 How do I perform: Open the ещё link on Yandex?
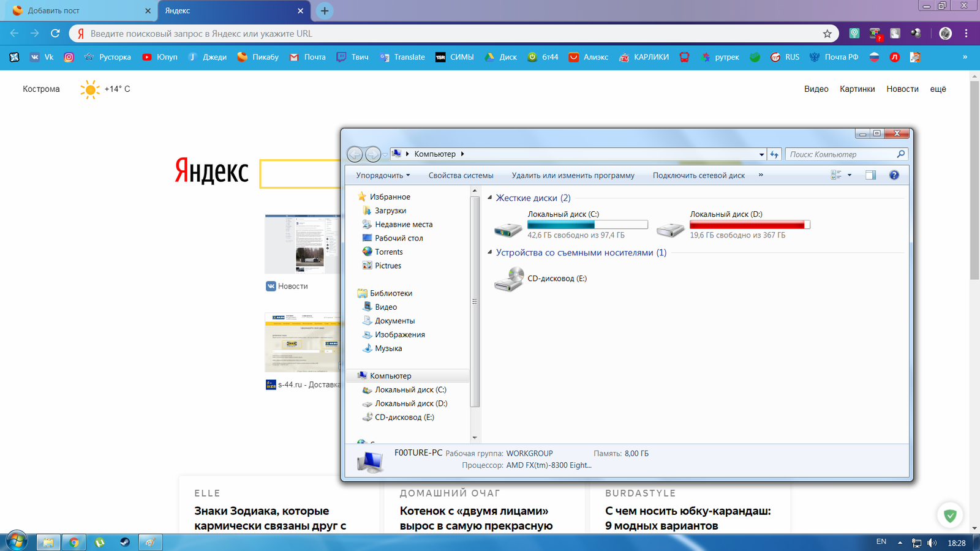point(938,89)
